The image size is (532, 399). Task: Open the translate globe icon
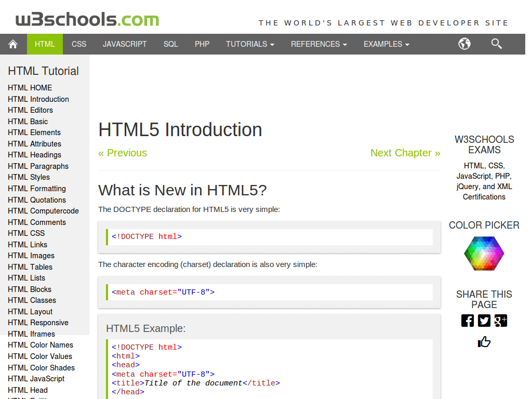tap(464, 44)
